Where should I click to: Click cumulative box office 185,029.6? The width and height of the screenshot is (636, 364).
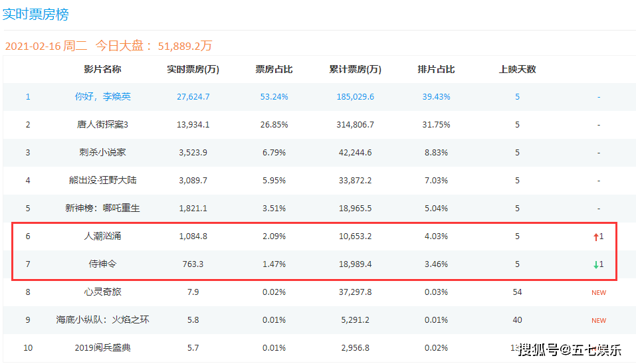click(356, 97)
